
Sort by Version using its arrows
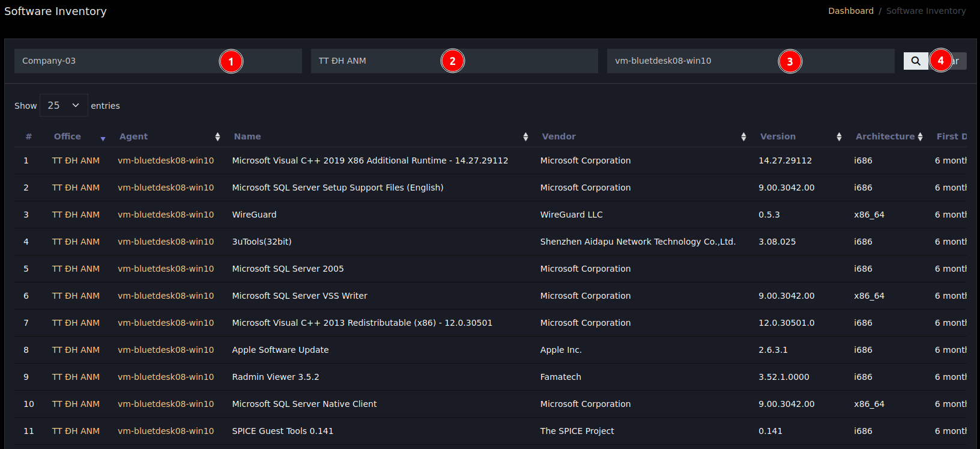[839, 137]
